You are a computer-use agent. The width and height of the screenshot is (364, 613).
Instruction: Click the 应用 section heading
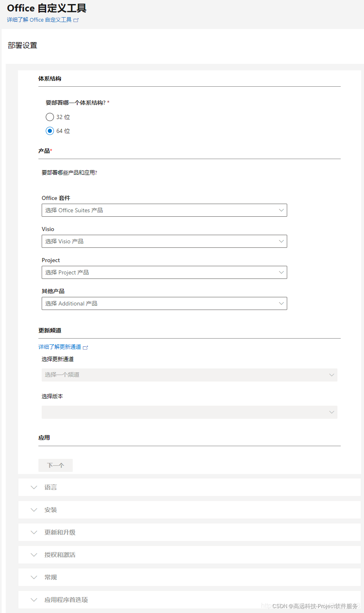[x=44, y=438]
